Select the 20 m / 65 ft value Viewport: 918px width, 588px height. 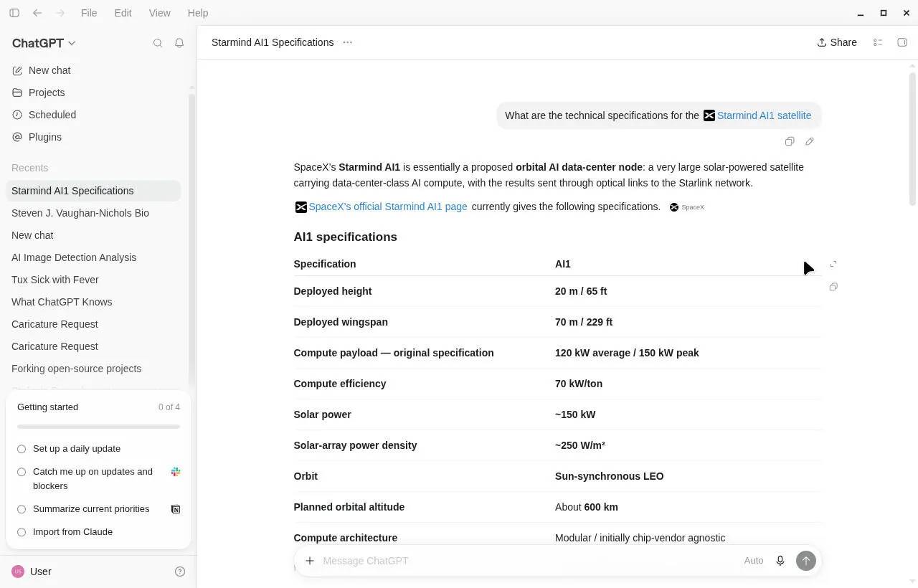581,291
